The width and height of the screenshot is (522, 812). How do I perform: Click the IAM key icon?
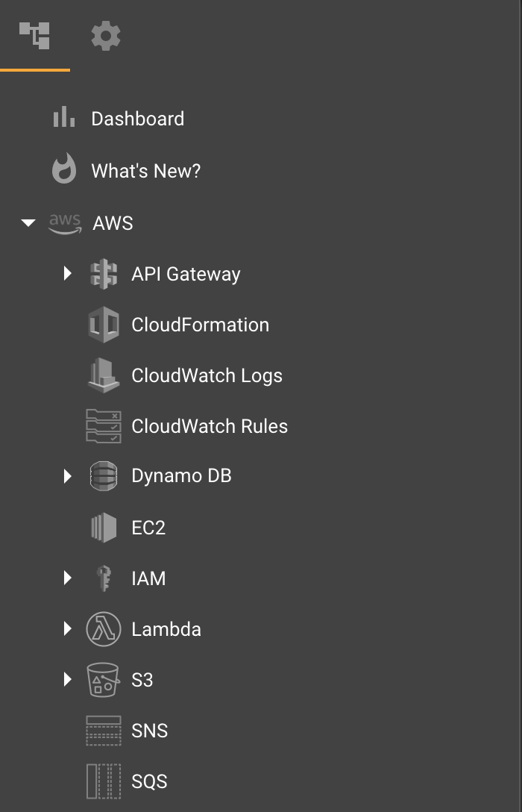(104, 578)
